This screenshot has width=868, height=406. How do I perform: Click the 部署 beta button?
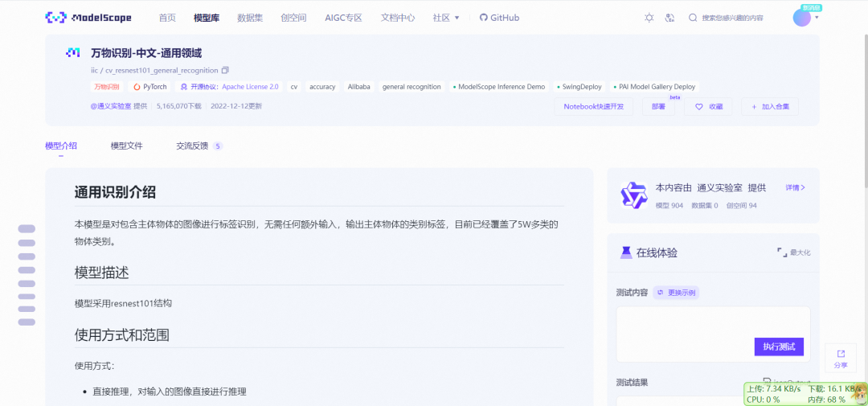click(x=658, y=106)
